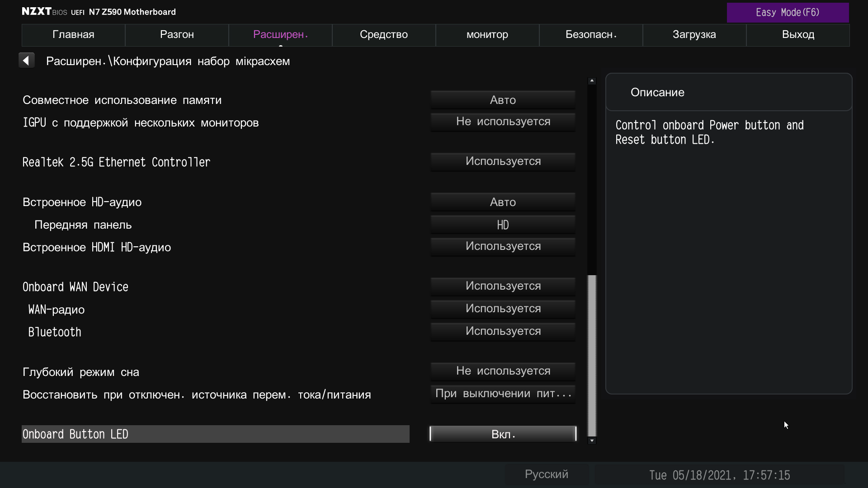Toggle the Deep Sleep setting
The height and width of the screenshot is (488, 868).
click(x=503, y=371)
